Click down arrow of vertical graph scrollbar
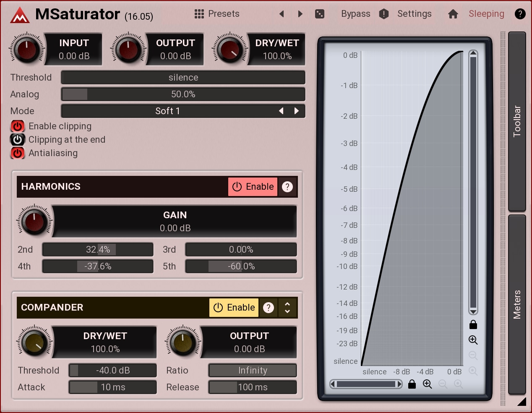 click(473, 311)
